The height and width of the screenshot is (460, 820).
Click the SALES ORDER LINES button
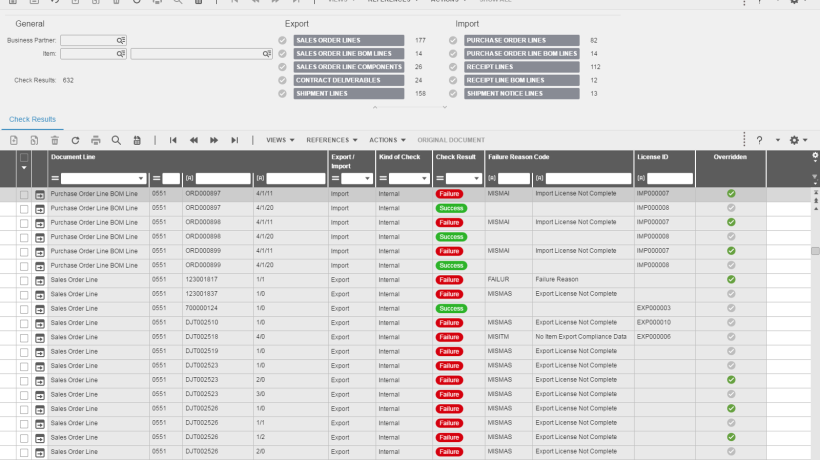point(349,40)
